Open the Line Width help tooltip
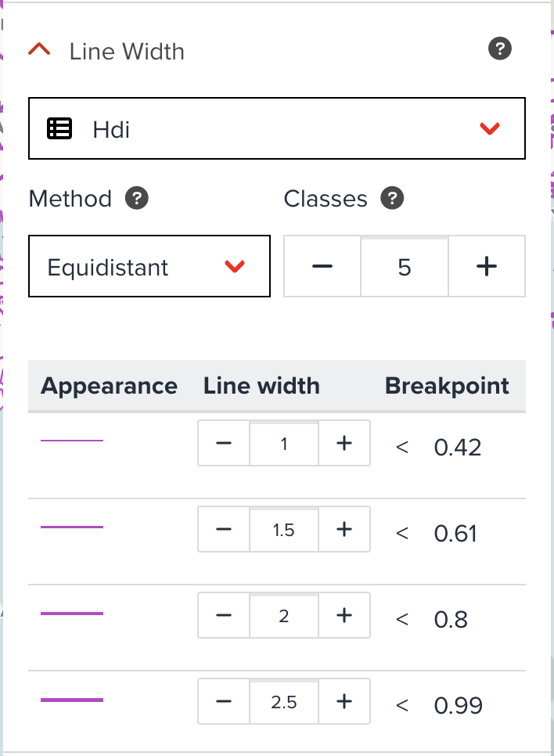This screenshot has width=554, height=756. pyautogui.click(x=498, y=49)
